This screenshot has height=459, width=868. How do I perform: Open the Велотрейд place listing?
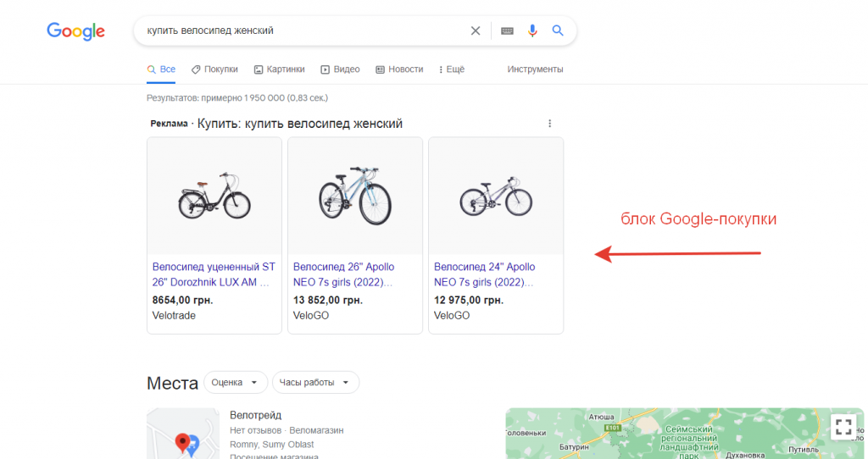coord(256,415)
